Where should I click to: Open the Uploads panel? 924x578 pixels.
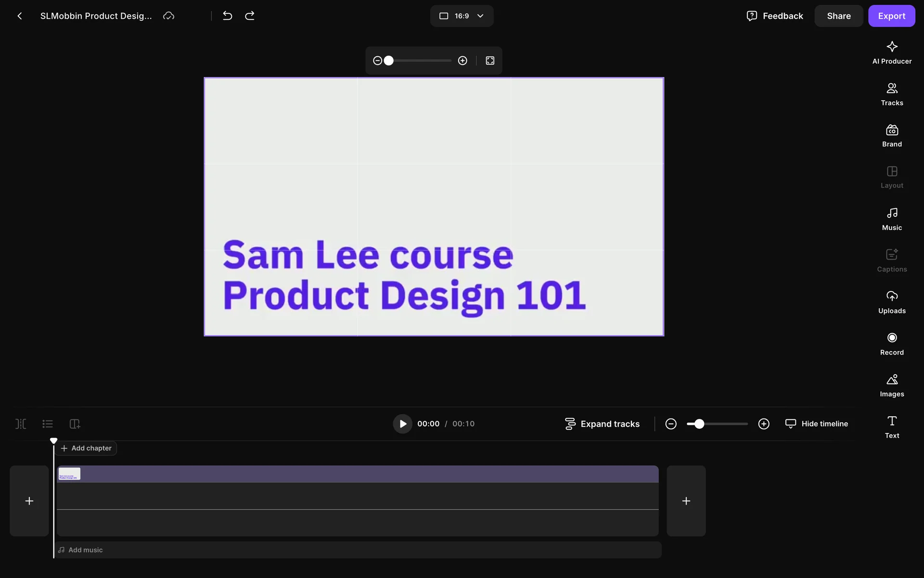coord(891,302)
